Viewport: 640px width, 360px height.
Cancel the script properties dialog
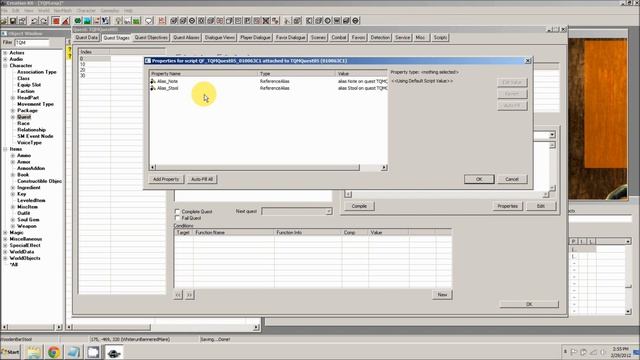point(512,179)
